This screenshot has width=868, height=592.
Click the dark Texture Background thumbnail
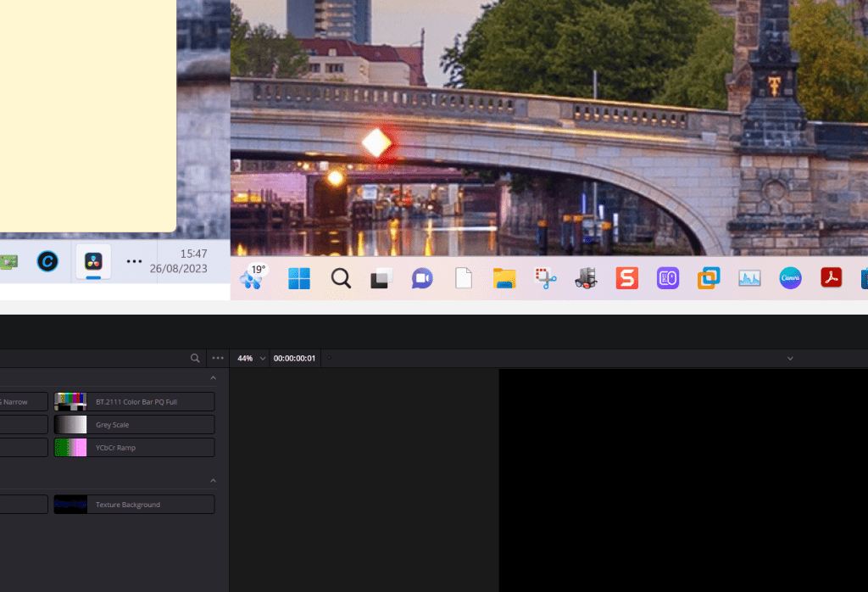pyautogui.click(x=70, y=505)
